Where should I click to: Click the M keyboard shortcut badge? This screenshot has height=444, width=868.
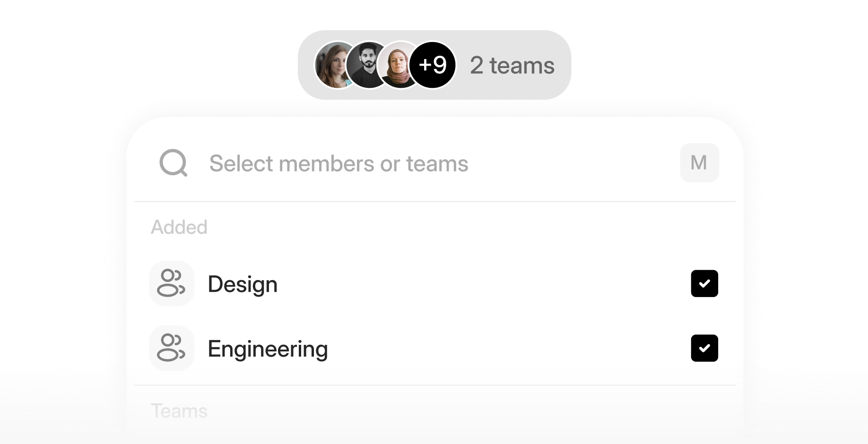pyautogui.click(x=699, y=163)
